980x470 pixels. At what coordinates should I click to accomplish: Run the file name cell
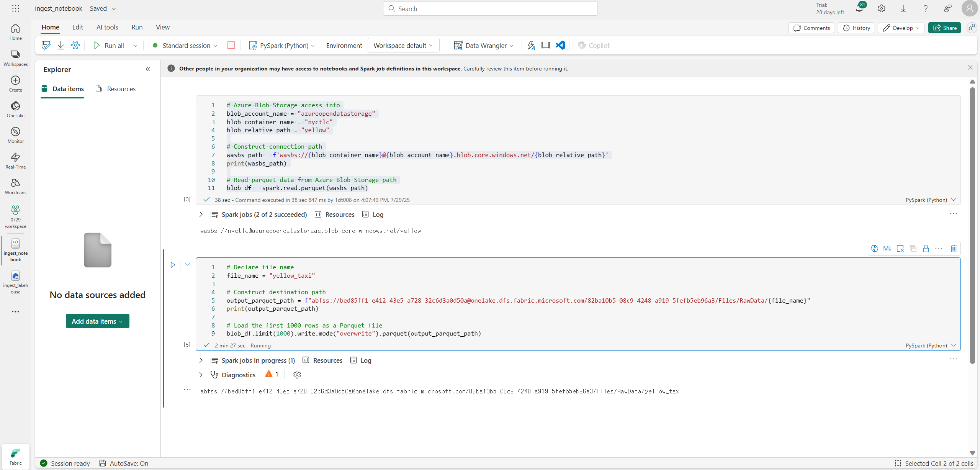[x=173, y=265]
